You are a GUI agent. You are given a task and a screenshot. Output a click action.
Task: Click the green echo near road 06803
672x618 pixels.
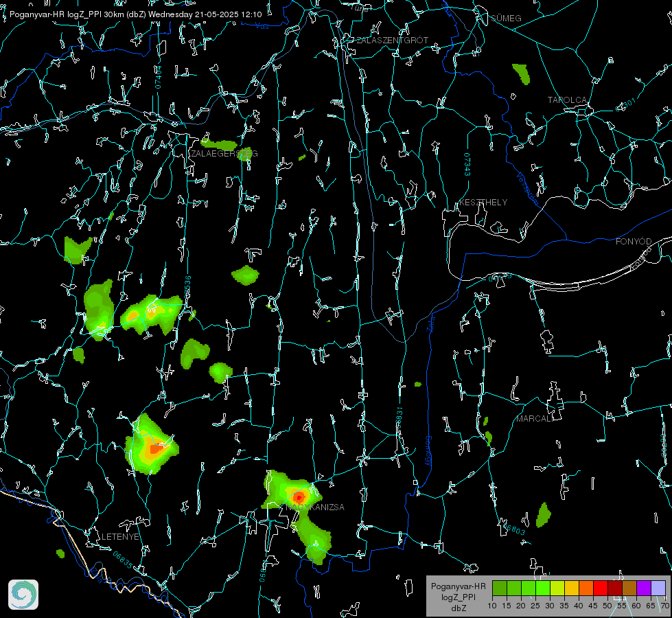tap(544, 515)
